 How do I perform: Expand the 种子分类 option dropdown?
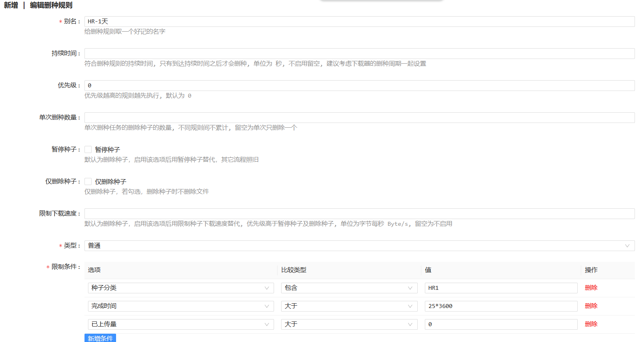pyautogui.click(x=180, y=288)
